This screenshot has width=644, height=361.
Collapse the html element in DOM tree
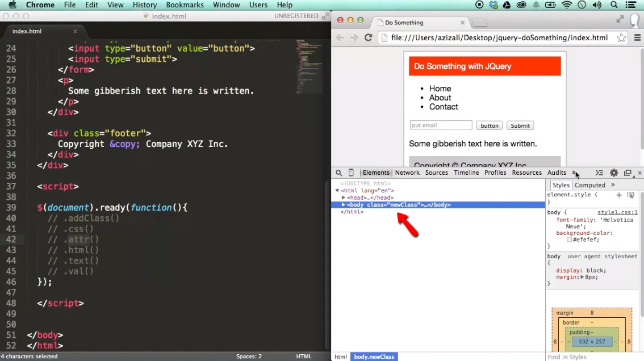click(x=337, y=191)
